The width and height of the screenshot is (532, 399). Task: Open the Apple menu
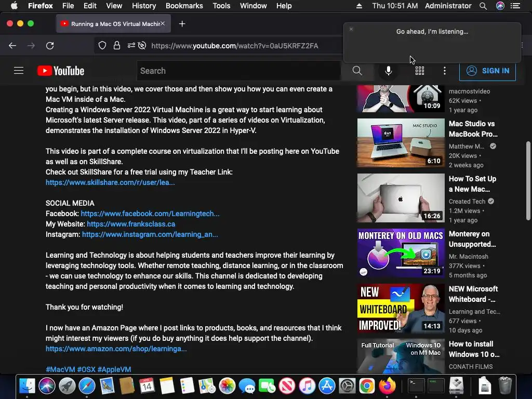point(14,5)
